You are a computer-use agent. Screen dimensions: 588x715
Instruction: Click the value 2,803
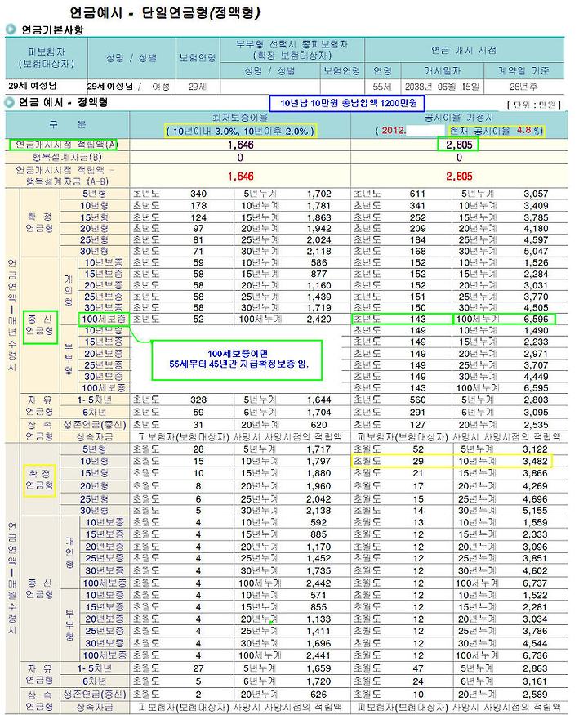click(x=536, y=400)
